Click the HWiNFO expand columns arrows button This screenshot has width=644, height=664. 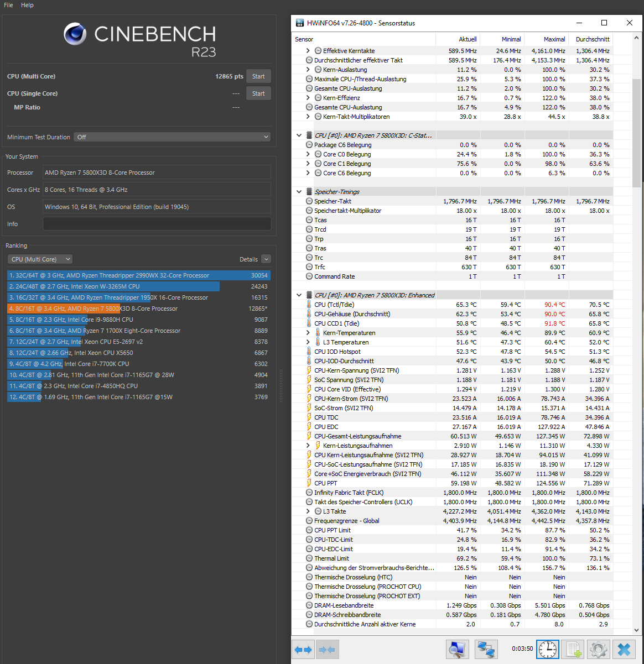[303, 650]
